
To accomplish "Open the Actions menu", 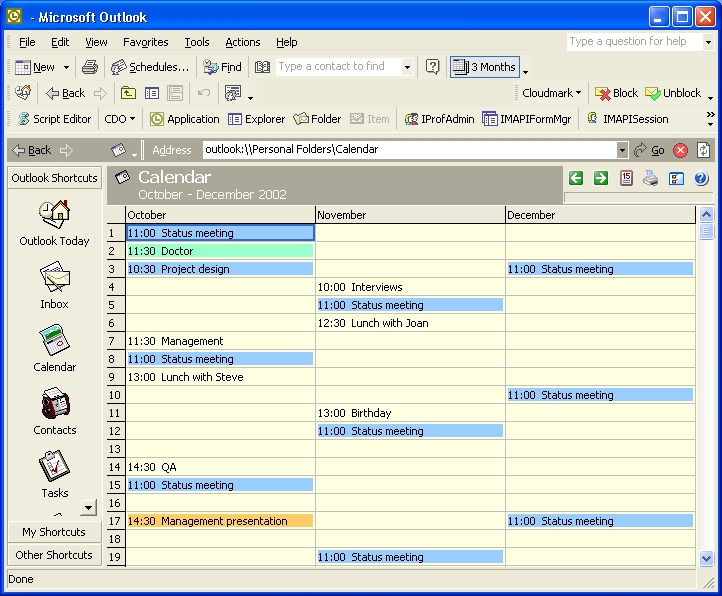I will click(243, 42).
